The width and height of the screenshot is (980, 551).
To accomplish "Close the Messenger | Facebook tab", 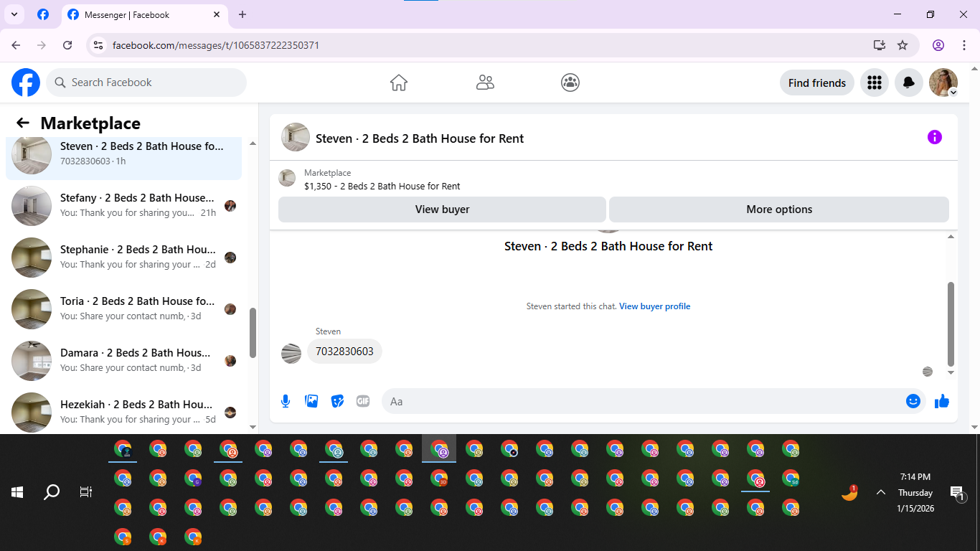I will (x=217, y=14).
